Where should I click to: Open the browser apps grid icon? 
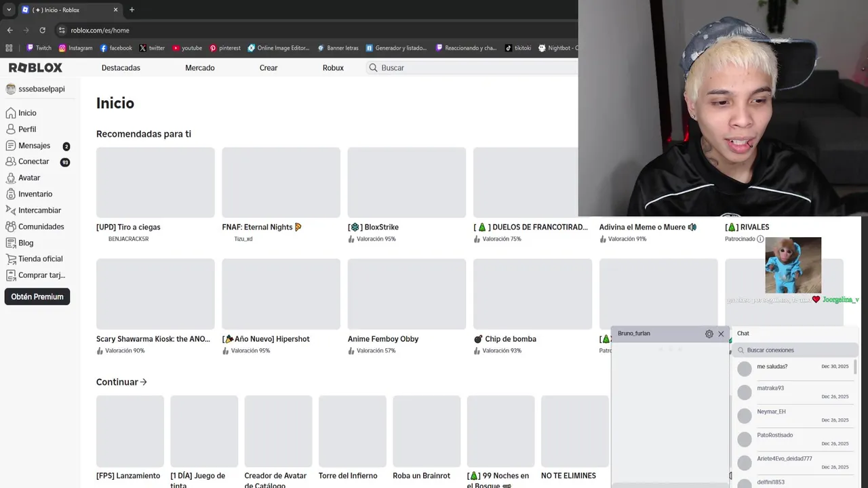pos(9,48)
